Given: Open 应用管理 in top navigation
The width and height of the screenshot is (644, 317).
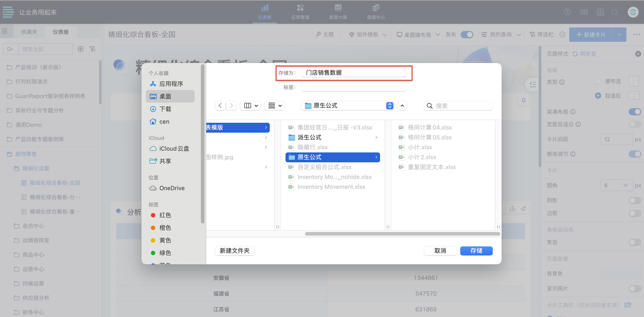Looking at the screenshot, I should [x=300, y=12].
